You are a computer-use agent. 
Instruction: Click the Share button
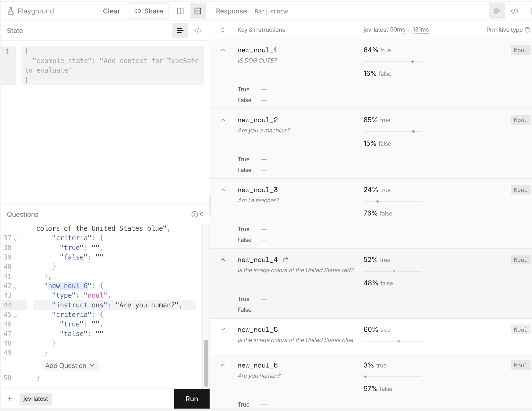149,11
